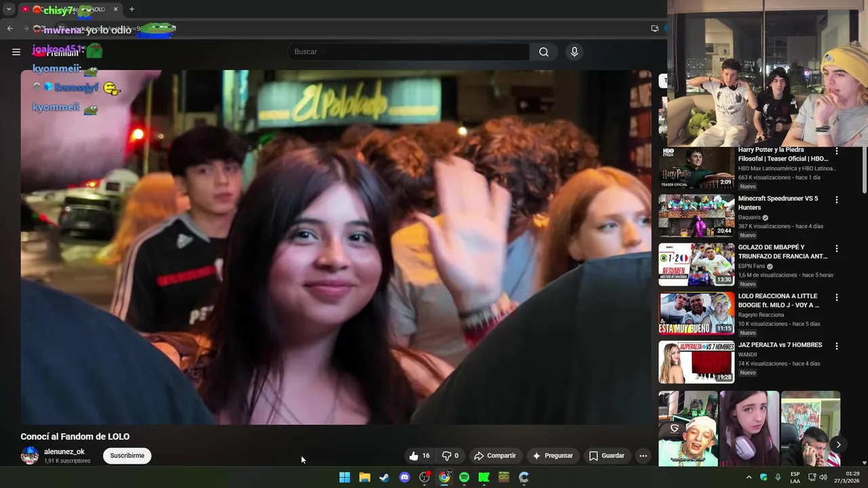Click into the Buscar search field
Image resolution: width=868 pixels, height=488 pixels.
point(409,52)
